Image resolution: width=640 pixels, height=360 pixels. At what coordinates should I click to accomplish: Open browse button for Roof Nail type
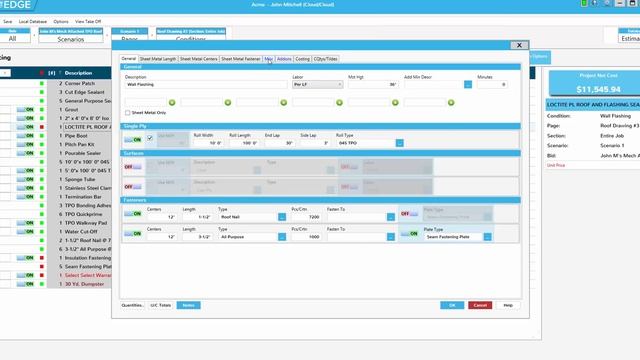coord(282,217)
